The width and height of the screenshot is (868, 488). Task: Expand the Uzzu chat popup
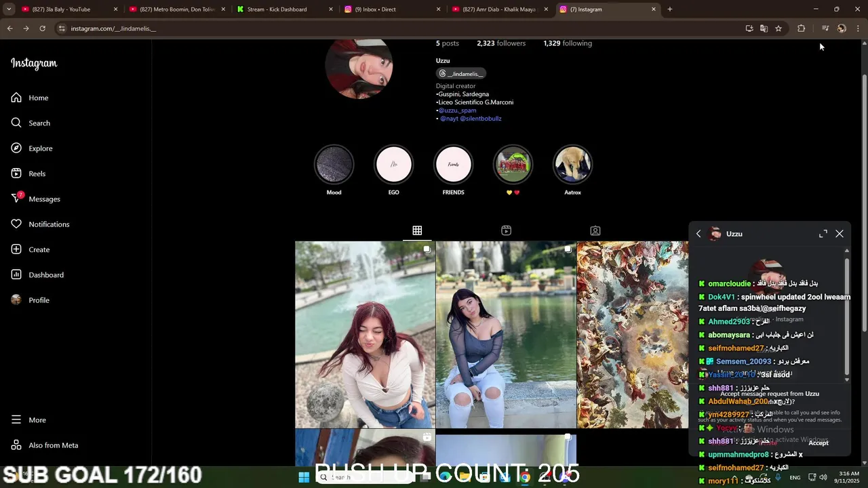tap(823, 234)
